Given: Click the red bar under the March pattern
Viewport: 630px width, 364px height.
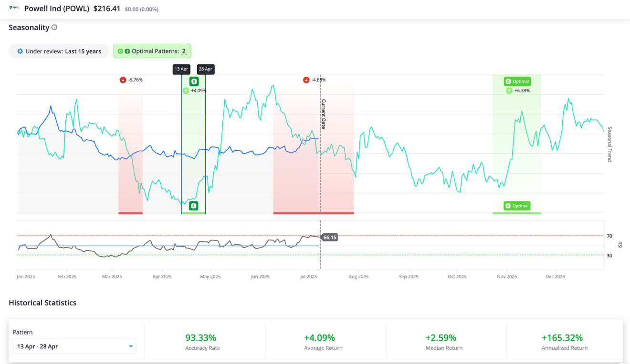Looking at the screenshot, I should pyautogui.click(x=130, y=213).
